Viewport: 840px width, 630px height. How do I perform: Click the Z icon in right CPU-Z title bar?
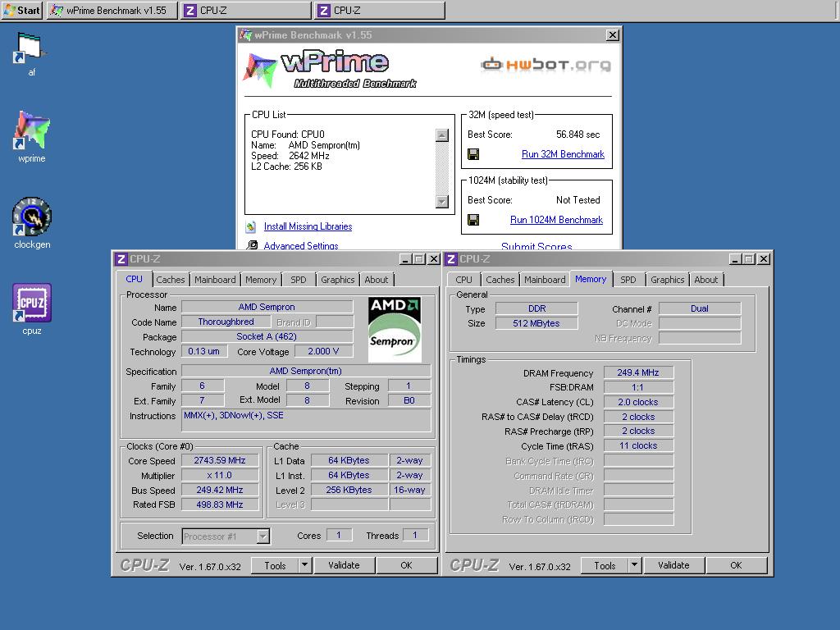[x=452, y=259]
